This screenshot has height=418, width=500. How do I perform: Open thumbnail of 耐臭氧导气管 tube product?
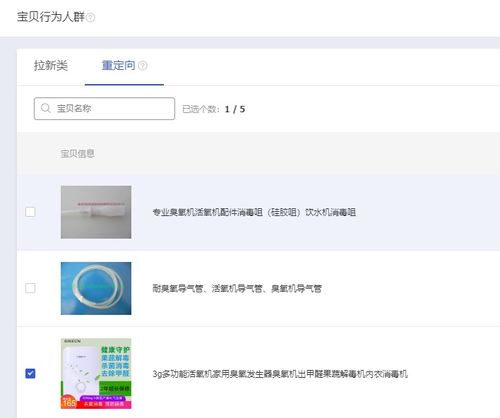[x=96, y=288]
